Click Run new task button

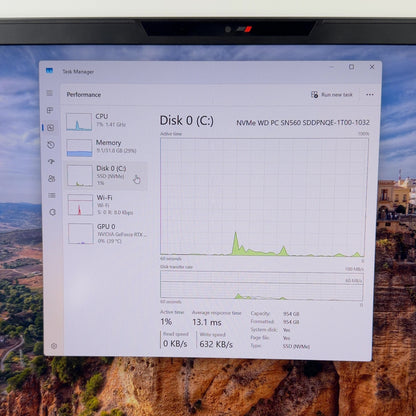coord(332,95)
